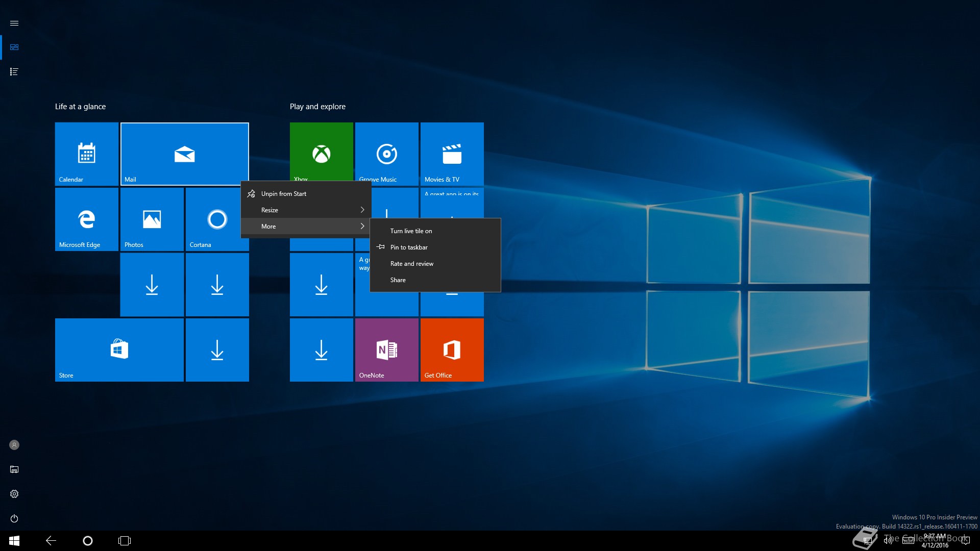The height and width of the screenshot is (551, 980).
Task: Open File Explorer from the Start sidebar
Action: (x=14, y=469)
